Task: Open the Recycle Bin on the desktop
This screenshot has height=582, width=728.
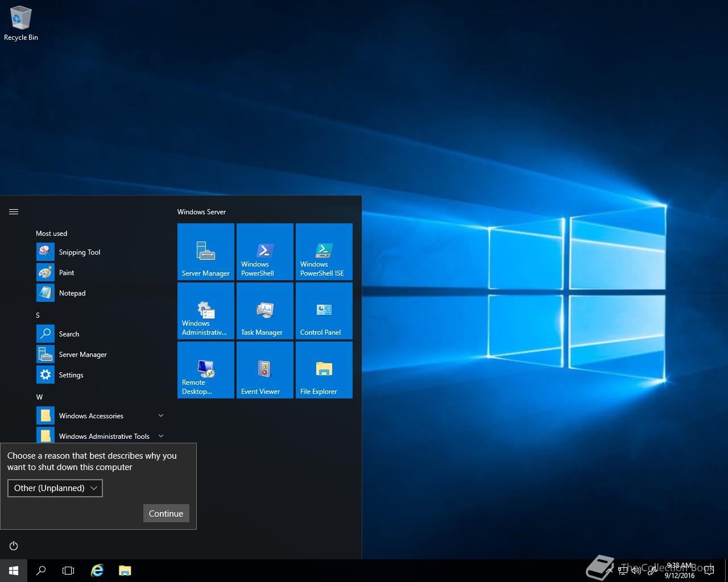Action: coord(21,24)
